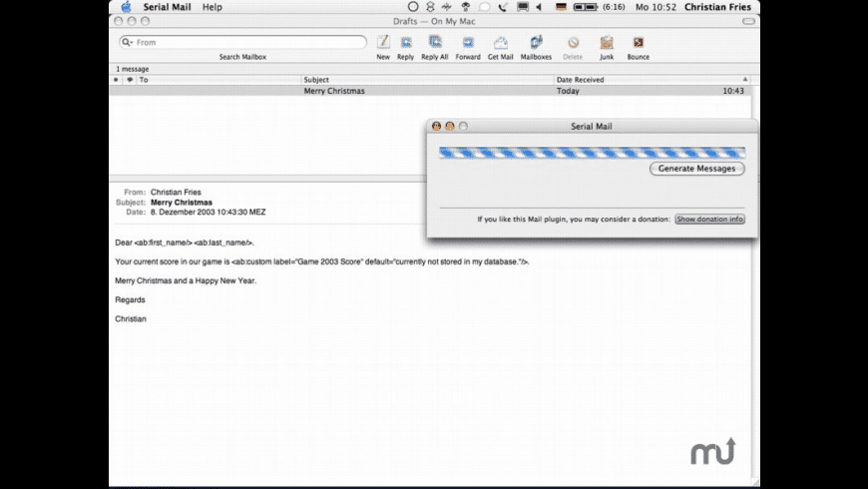This screenshot has height=489, width=868.
Task: Click the Search Mailbox input field
Action: click(243, 42)
